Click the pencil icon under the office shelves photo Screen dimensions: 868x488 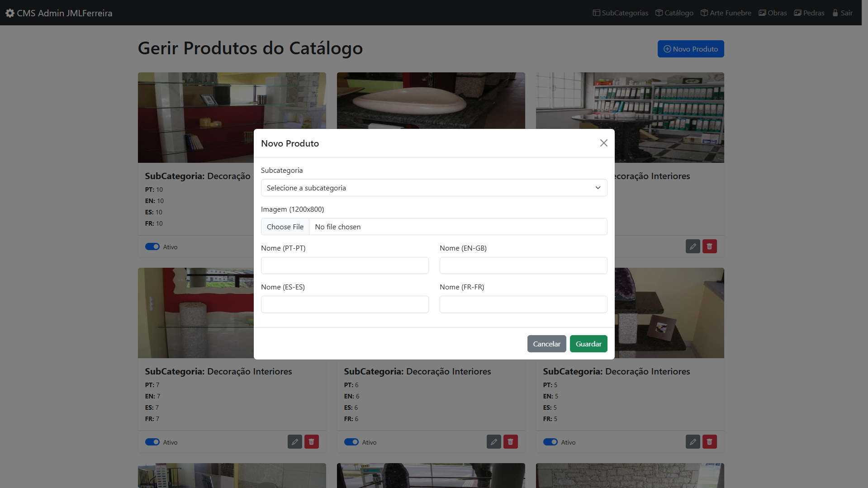coord(693,246)
